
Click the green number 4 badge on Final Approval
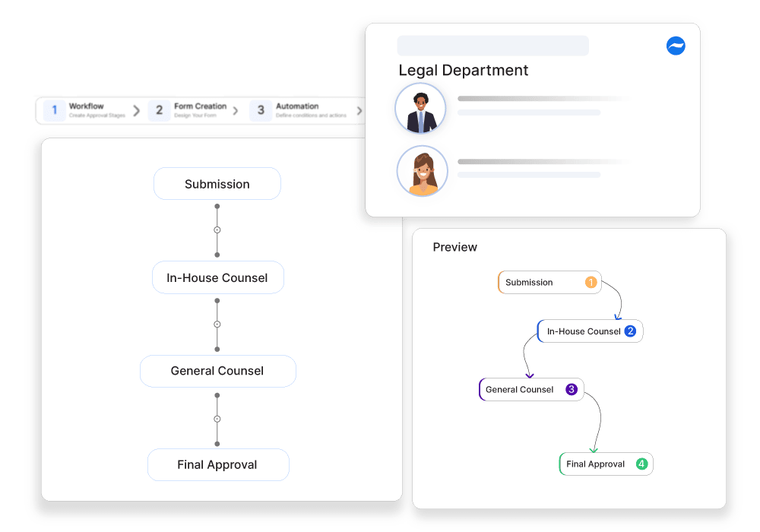pos(641,464)
